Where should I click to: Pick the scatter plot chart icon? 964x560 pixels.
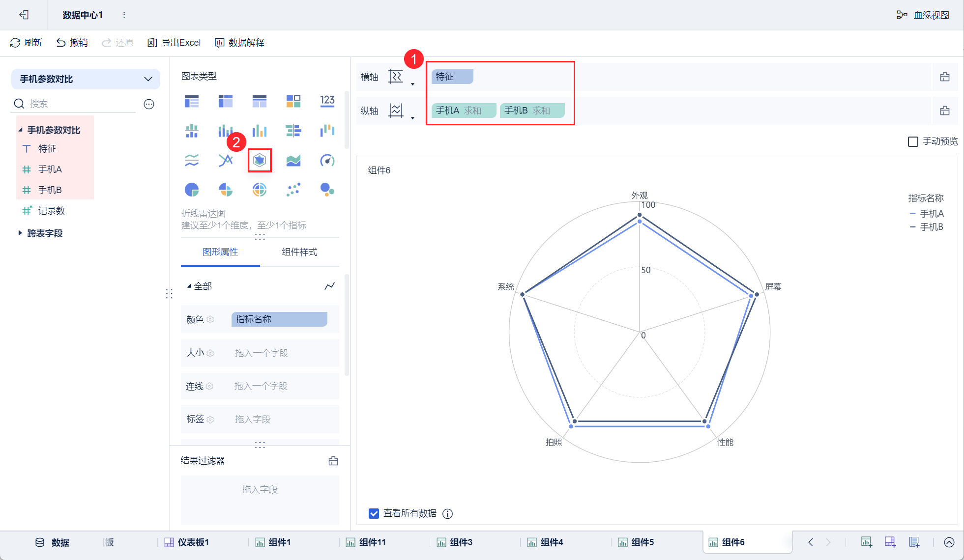click(293, 190)
